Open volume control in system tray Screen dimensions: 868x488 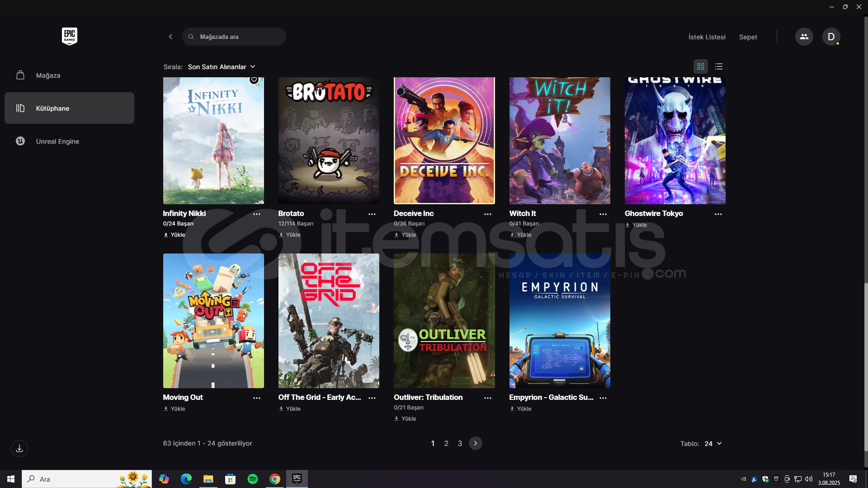point(809,479)
